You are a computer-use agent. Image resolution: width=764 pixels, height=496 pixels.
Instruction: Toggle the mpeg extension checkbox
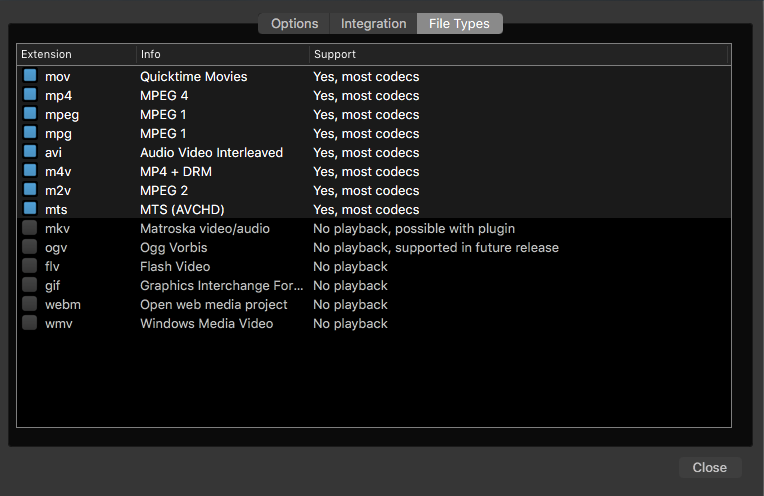tap(30, 114)
